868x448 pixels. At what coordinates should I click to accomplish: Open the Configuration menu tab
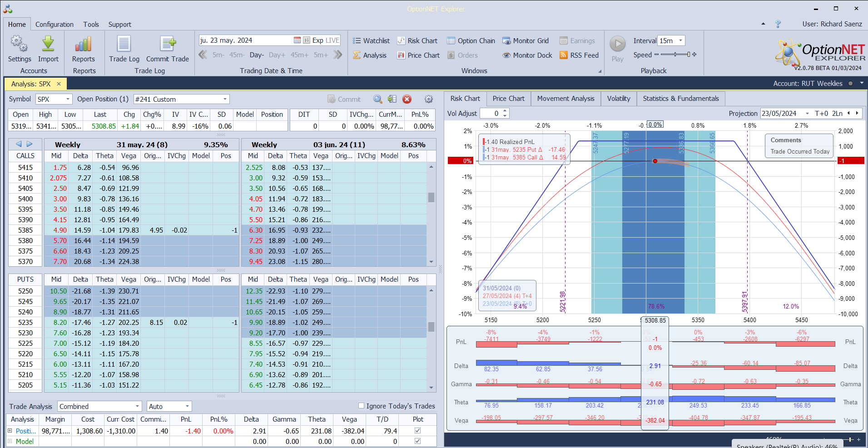point(55,25)
